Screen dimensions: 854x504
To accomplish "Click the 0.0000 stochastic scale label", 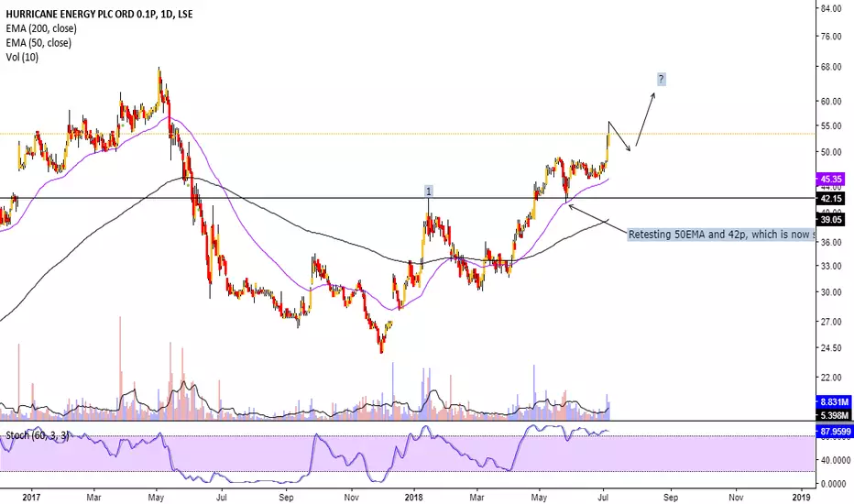I will click(833, 483).
